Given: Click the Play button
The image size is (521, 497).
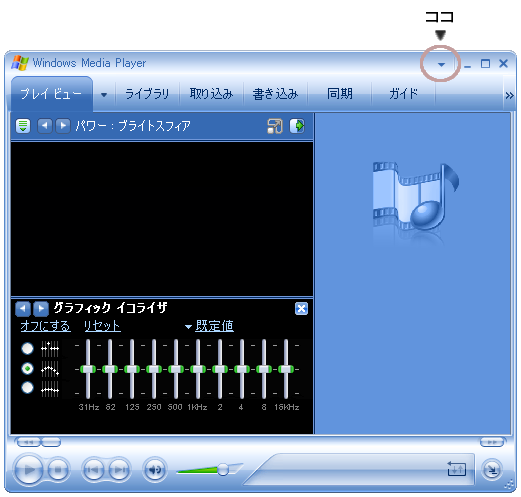Looking at the screenshot, I should (29, 470).
